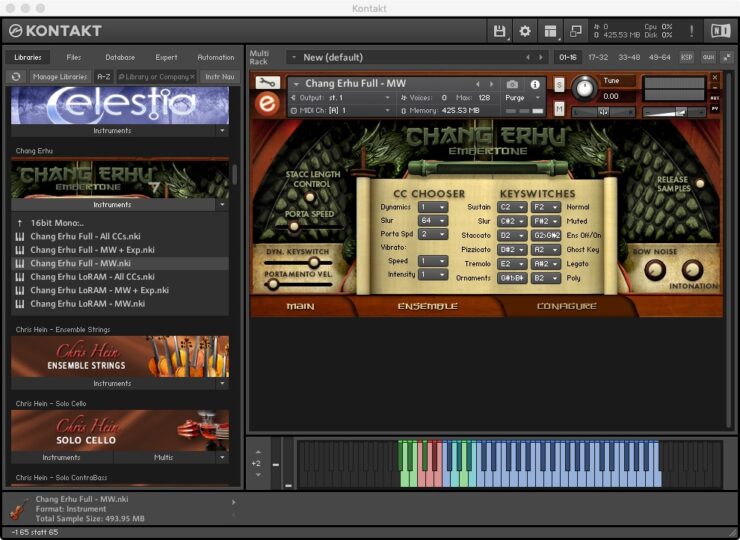Switch to the Ensemble tab
740x540 pixels.
427,306
